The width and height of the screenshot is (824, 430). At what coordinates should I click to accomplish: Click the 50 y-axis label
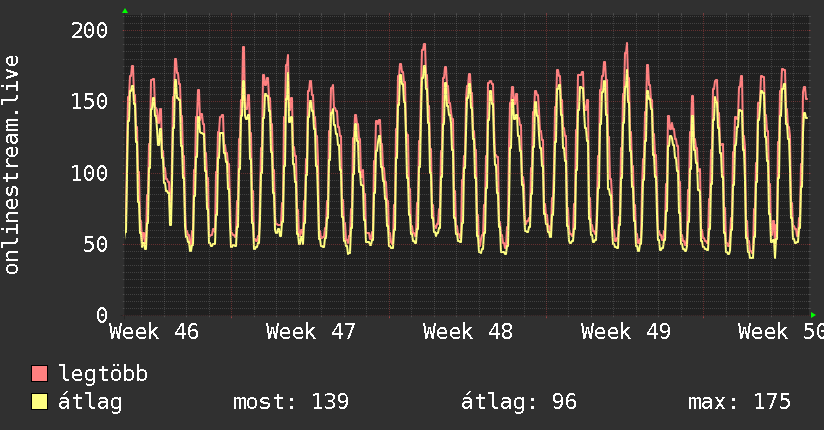96,244
